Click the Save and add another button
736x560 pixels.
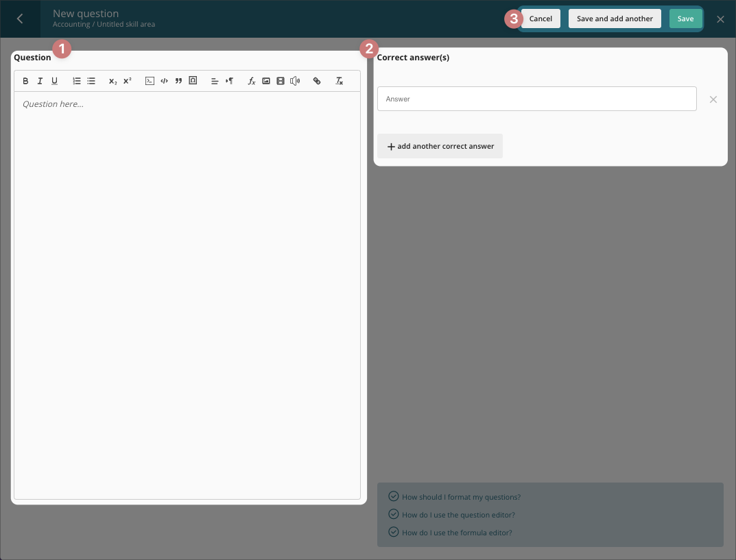pos(615,19)
